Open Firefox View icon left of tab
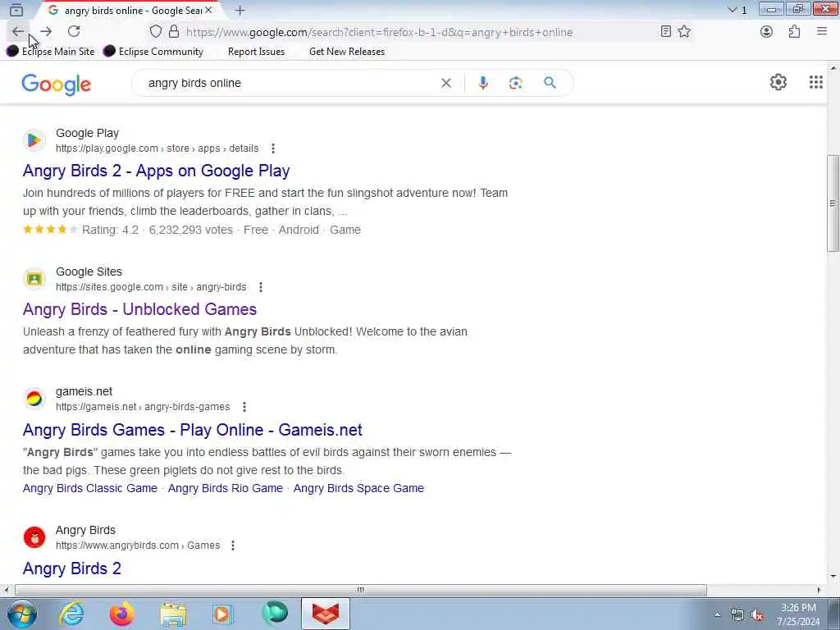 click(16, 10)
